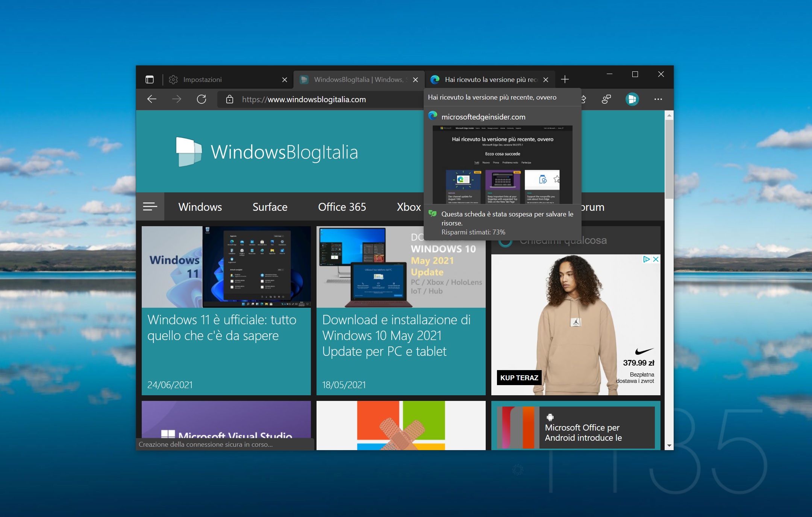This screenshot has width=812, height=517.
Task: Go back with the browser back arrow
Action: click(152, 99)
